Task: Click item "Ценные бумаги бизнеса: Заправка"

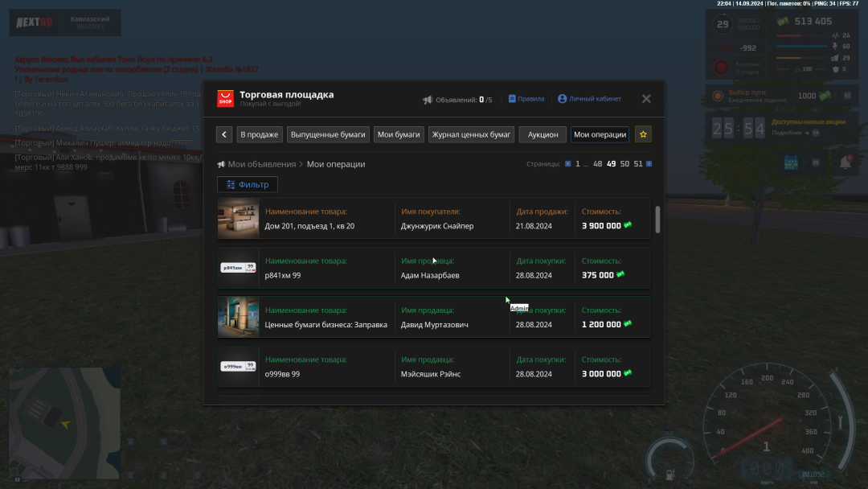Action: [326, 324]
